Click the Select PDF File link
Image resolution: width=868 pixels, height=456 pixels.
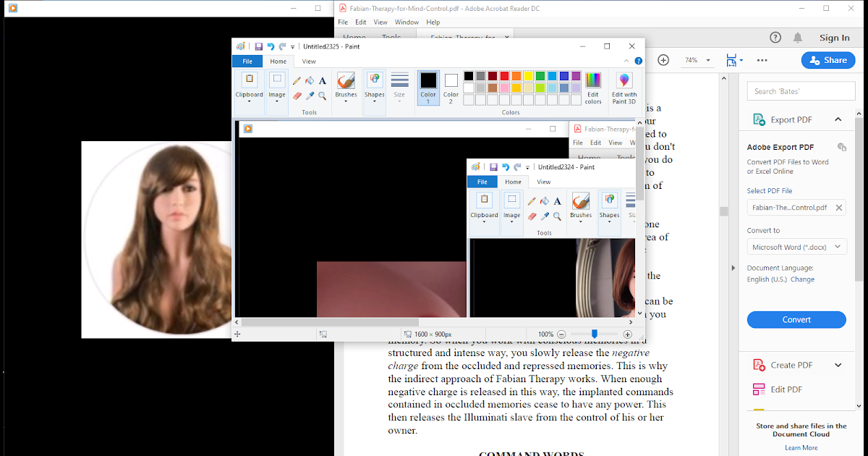pyautogui.click(x=770, y=191)
